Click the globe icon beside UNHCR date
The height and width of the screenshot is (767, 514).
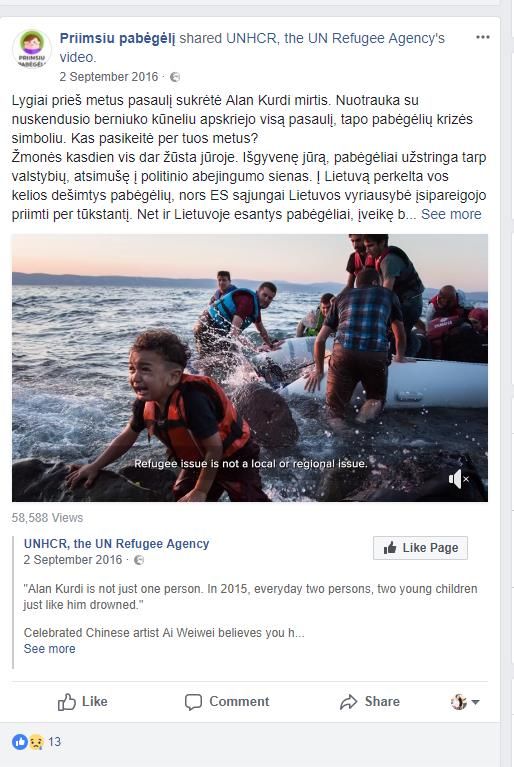tap(139, 560)
